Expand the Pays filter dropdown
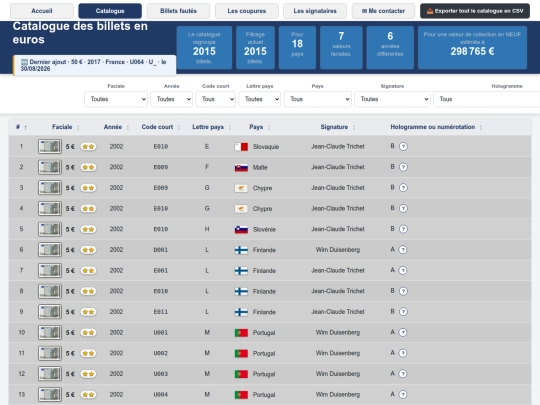This screenshot has height=405, width=540. click(x=318, y=99)
